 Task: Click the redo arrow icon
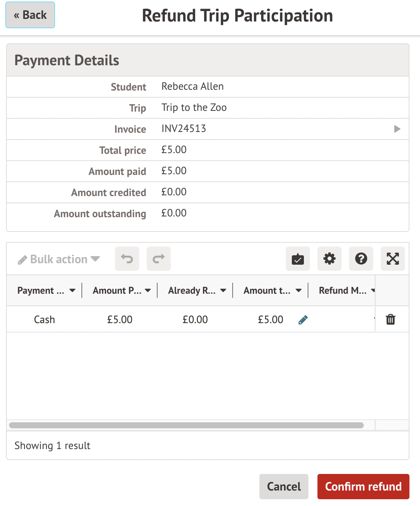(x=159, y=259)
